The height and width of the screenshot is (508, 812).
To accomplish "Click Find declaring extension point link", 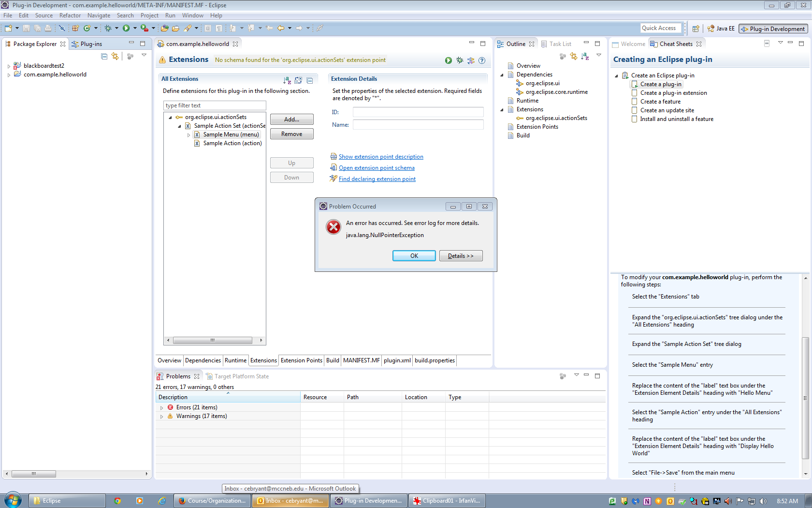I will tap(377, 179).
